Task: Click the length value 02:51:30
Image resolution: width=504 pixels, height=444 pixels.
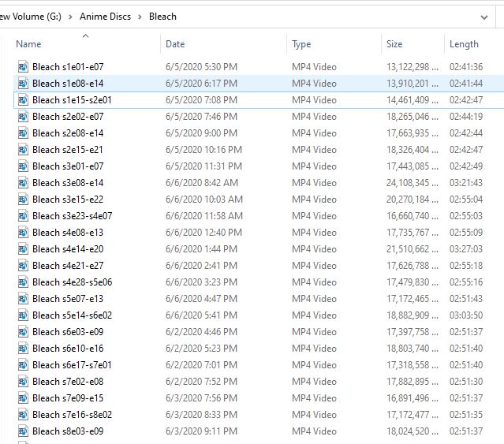Action: pos(466,382)
